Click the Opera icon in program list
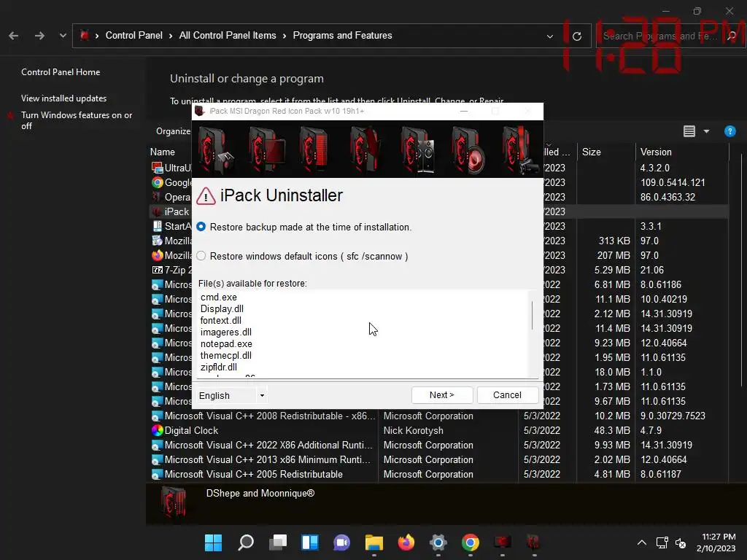 (x=156, y=197)
